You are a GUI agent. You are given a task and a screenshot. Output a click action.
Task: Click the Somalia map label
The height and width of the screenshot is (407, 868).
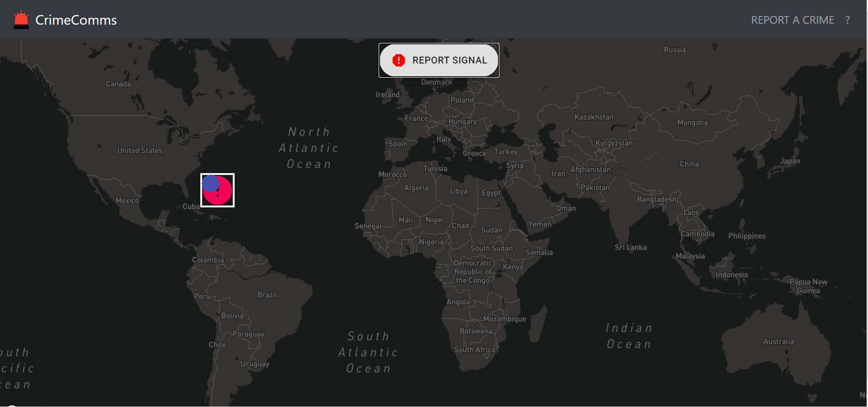pos(539,252)
